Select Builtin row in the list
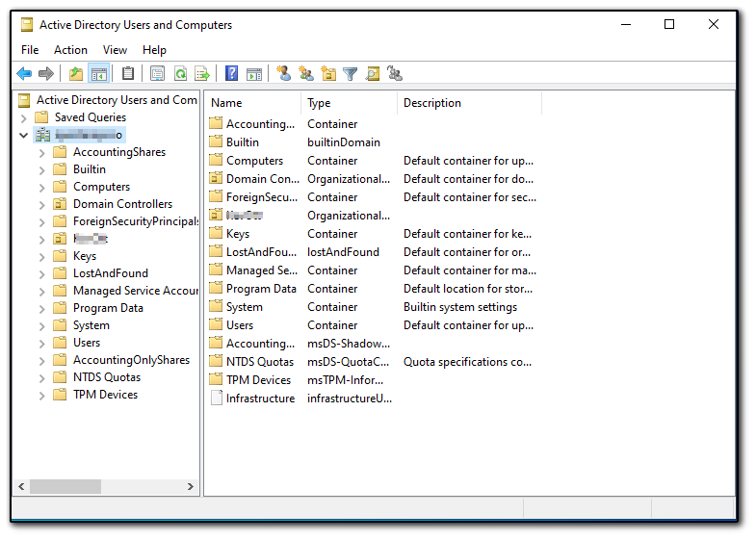Viewport: 756px width, 540px height. (x=373, y=142)
